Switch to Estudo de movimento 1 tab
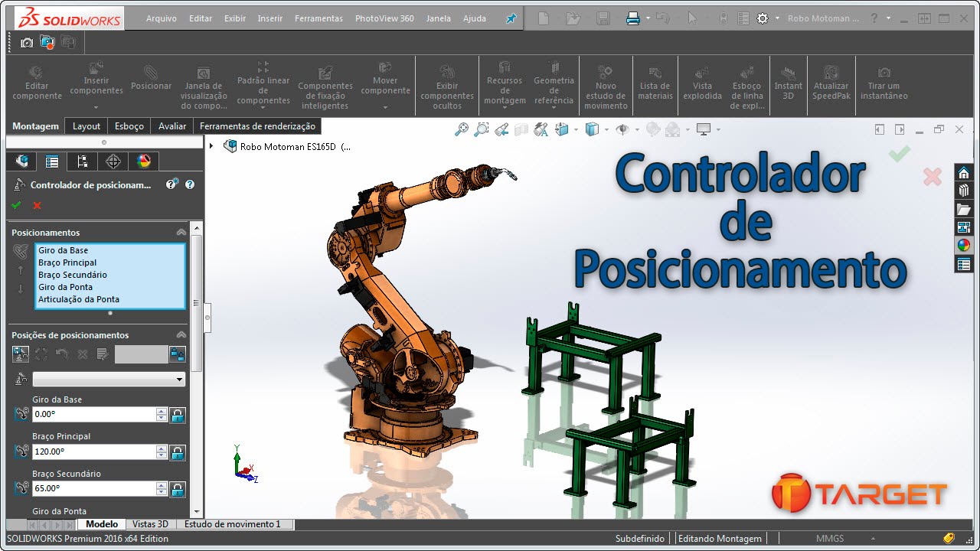This screenshot has width=980, height=551. (x=233, y=524)
